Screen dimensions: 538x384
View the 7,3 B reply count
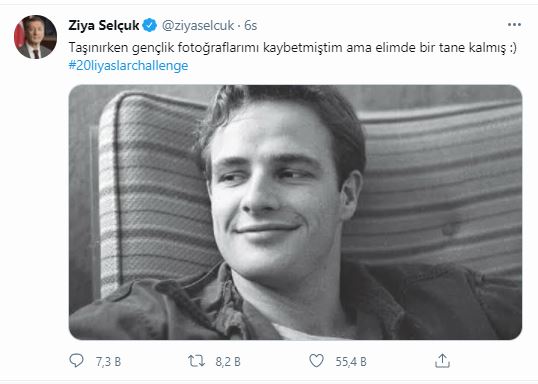(108, 362)
